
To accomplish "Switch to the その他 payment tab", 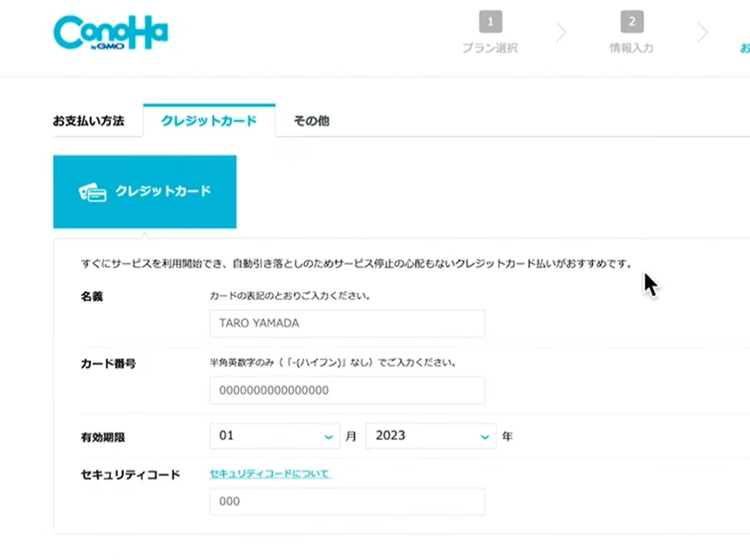I will (x=311, y=120).
